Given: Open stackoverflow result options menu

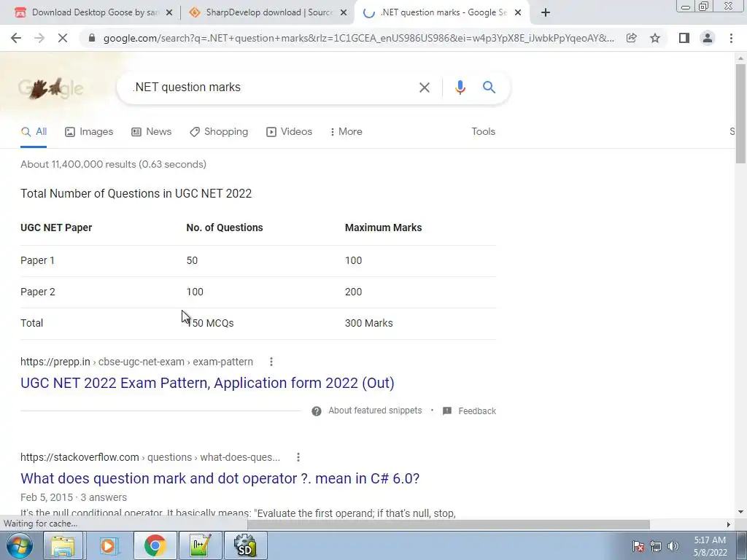Looking at the screenshot, I should (298, 457).
